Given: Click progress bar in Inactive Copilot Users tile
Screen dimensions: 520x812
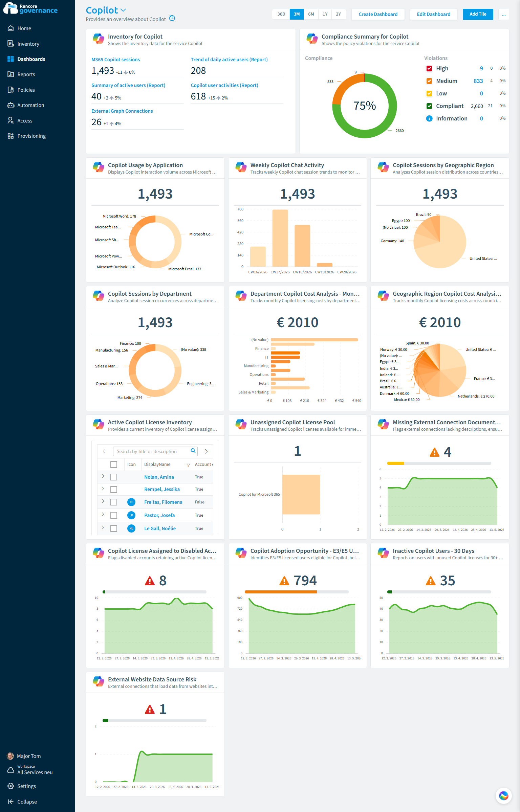Looking at the screenshot, I should pyautogui.click(x=439, y=592).
